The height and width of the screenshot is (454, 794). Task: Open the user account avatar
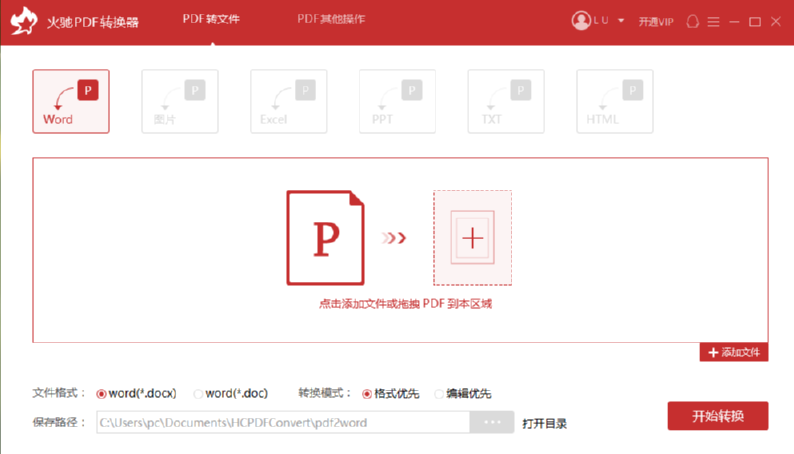(581, 21)
